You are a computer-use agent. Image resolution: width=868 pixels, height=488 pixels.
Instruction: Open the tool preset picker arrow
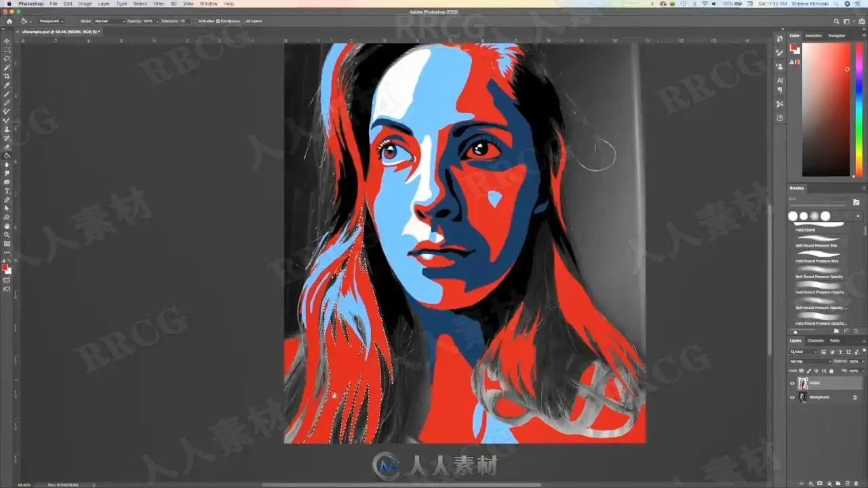[32, 21]
